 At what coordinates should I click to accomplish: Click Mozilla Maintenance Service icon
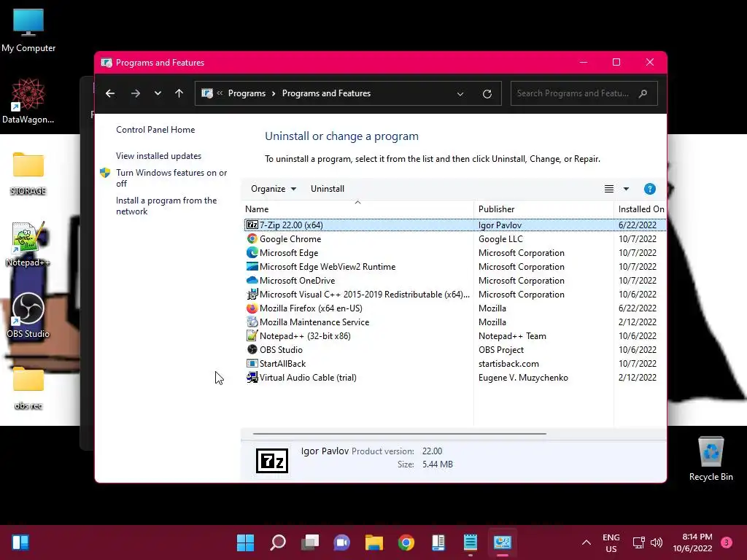click(252, 322)
